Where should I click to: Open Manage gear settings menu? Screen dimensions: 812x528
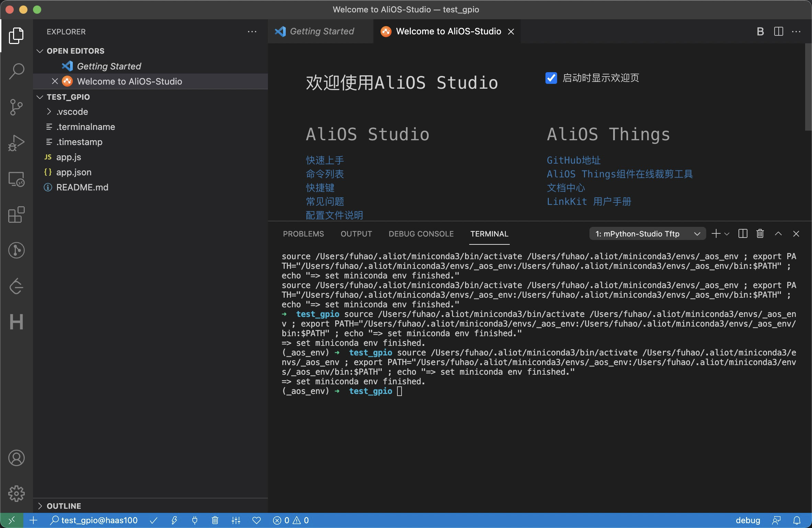(16, 494)
